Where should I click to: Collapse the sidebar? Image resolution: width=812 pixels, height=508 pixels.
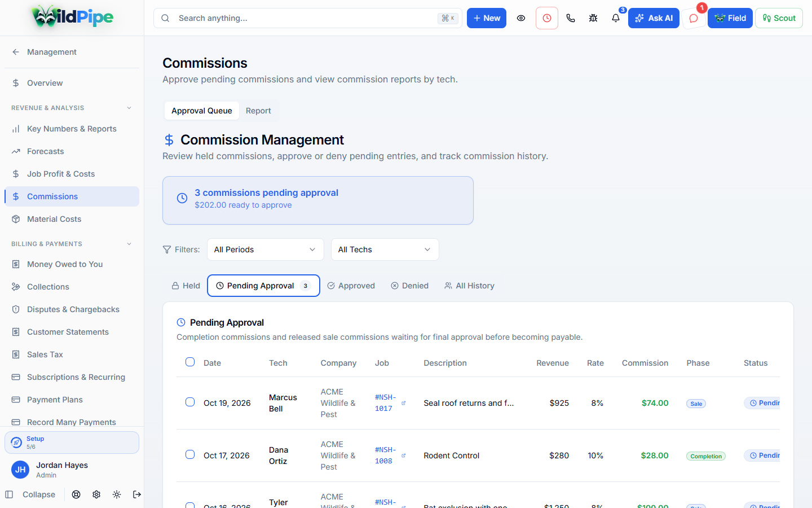(x=30, y=494)
